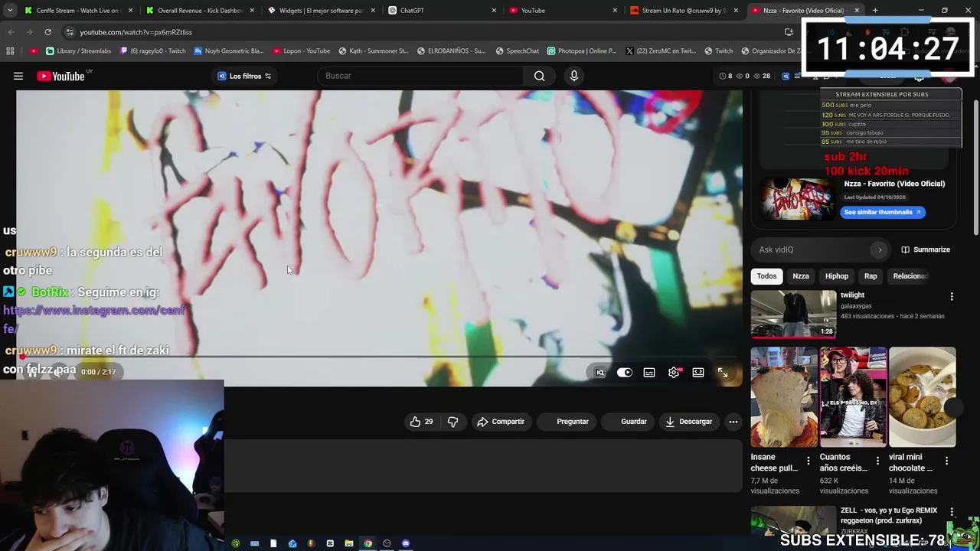Toggle subtitles in the video player

649,373
